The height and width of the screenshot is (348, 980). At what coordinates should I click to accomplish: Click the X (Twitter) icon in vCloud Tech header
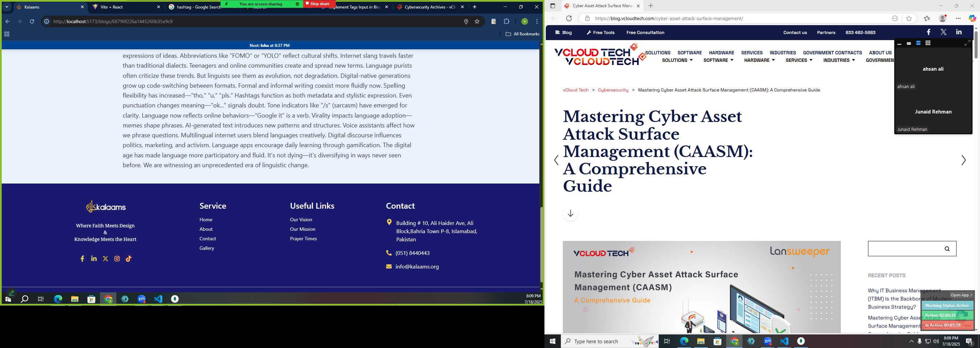[944, 32]
